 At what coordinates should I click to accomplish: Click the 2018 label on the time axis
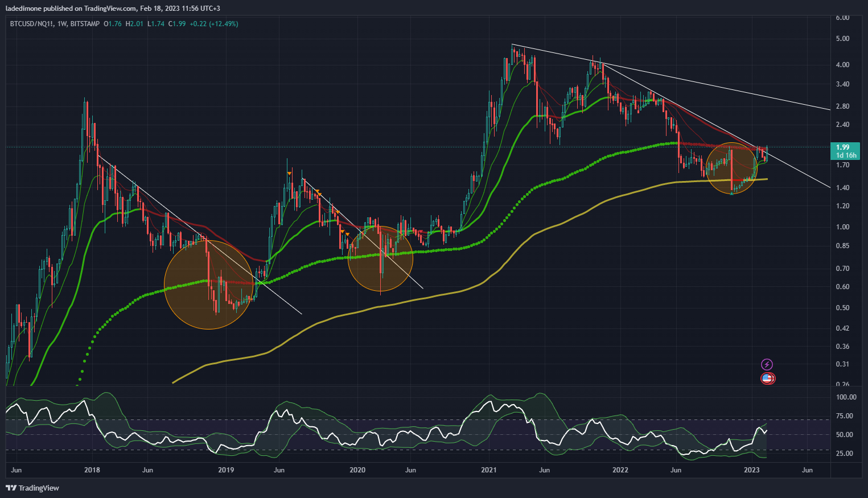[92, 470]
